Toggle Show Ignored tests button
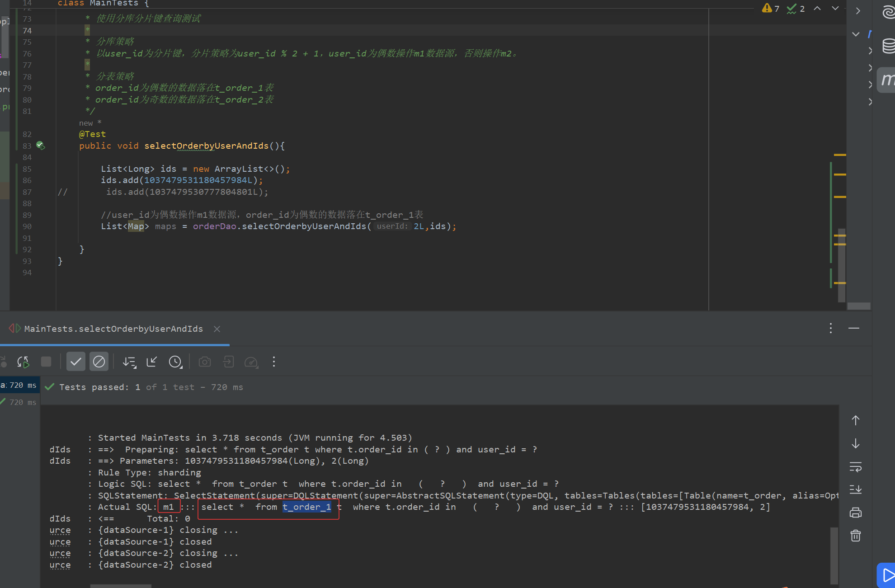This screenshot has width=895, height=588. point(99,362)
